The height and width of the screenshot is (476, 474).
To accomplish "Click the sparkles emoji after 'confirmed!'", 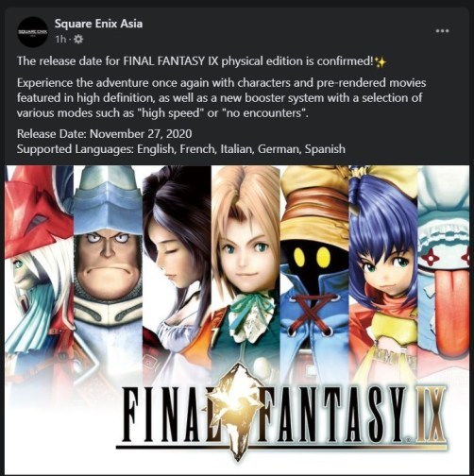I will [381, 62].
